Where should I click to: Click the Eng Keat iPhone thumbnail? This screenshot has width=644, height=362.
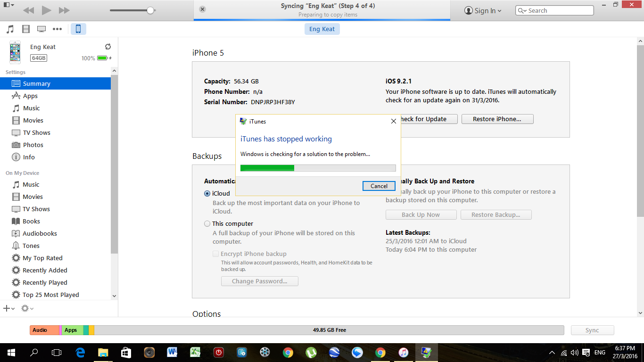16,52
